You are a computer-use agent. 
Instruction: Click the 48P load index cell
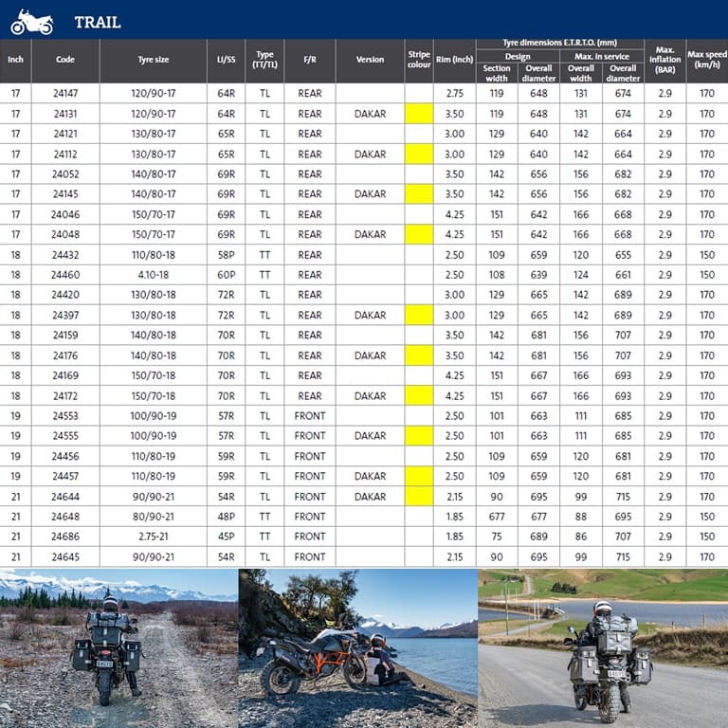(x=227, y=517)
